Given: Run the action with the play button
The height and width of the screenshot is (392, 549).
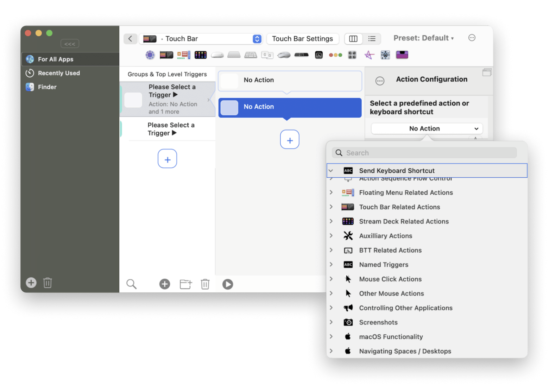Looking at the screenshot, I should click(x=228, y=284).
